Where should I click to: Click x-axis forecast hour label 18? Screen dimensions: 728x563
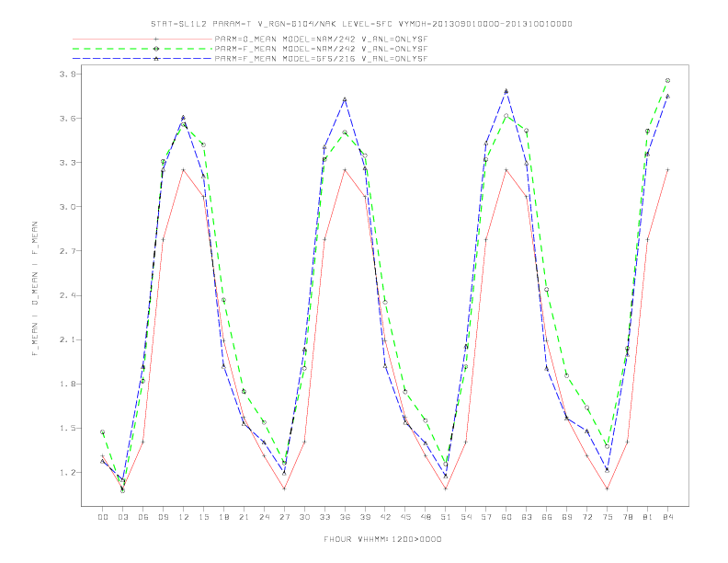[x=223, y=517]
